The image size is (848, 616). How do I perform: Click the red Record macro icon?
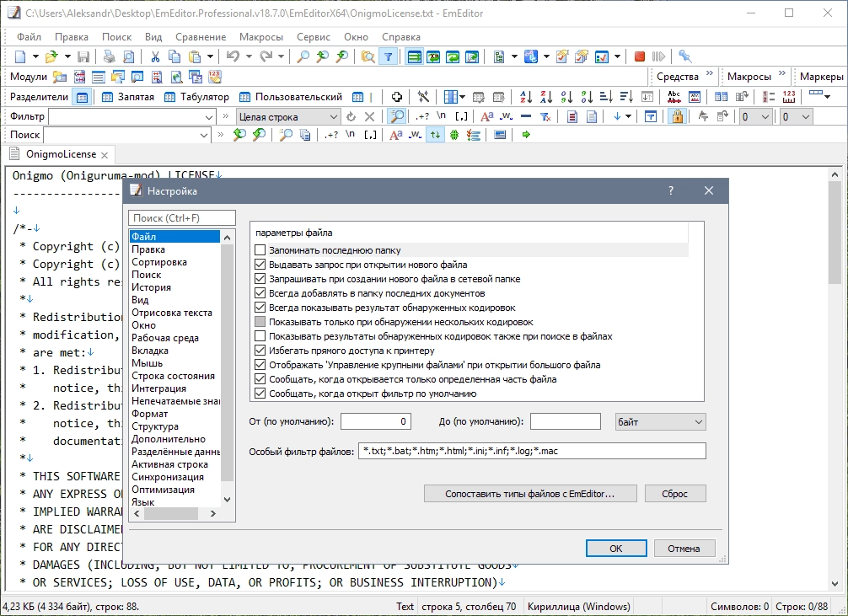(640, 56)
